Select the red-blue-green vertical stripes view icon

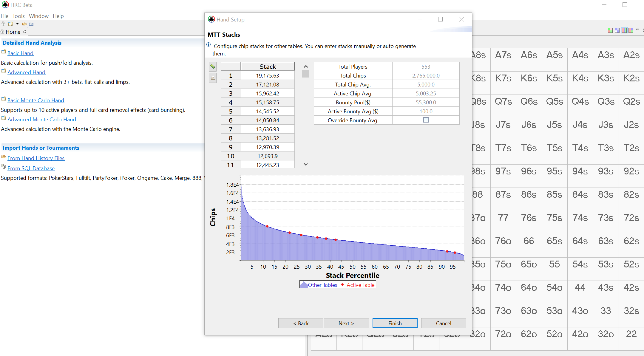[x=624, y=30]
